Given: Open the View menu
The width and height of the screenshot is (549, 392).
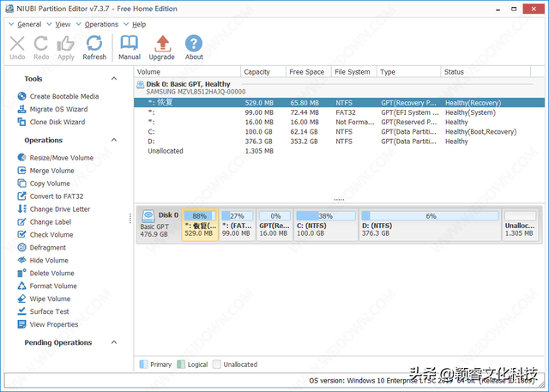Looking at the screenshot, I should pos(63,24).
